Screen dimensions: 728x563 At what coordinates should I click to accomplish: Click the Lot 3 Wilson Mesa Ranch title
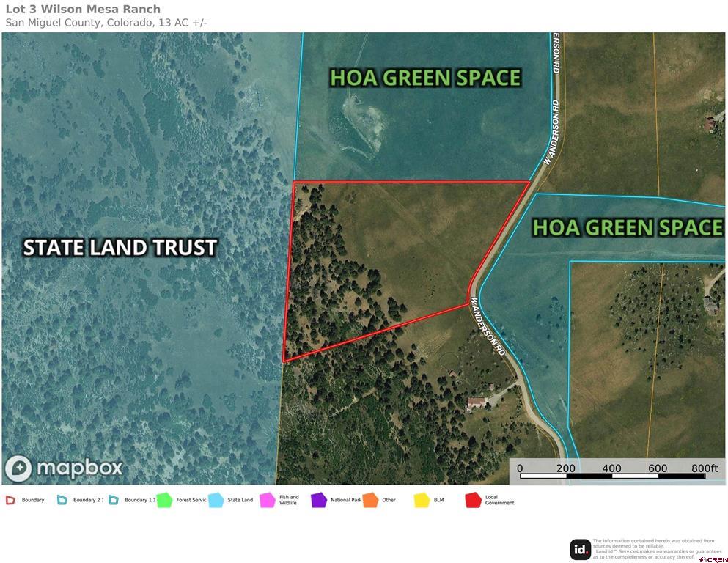83,10
